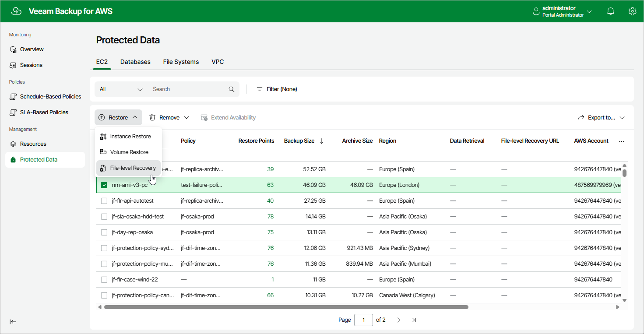Uncheck the nm-ami-v3-pc row checkbox
Image resolution: width=644 pixels, height=334 pixels.
point(104,185)
